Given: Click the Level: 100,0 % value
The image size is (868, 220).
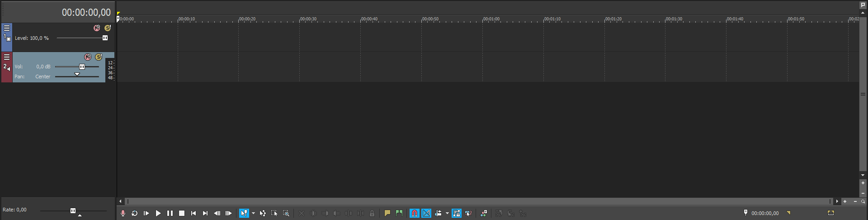Looking at the screenshot, I should [x=32, y=38].
